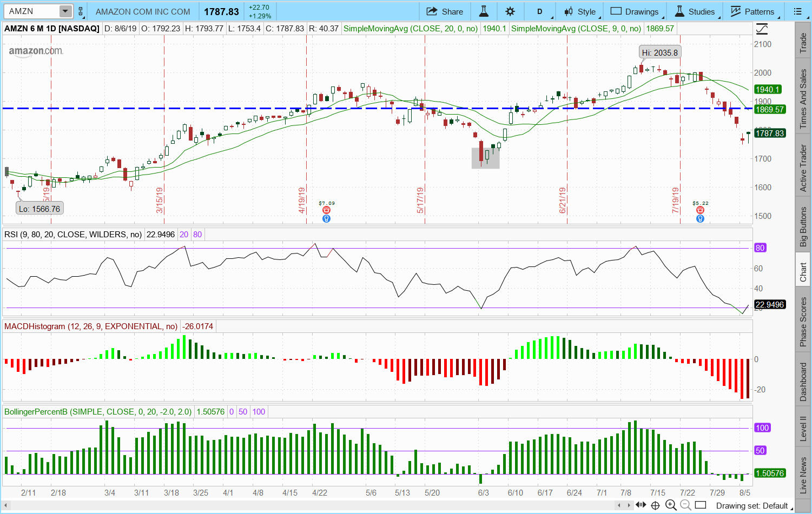Open the Drawings tools menu
Image resolution: width=812 pixels, height=514 pixels.
tap(635, 11)
